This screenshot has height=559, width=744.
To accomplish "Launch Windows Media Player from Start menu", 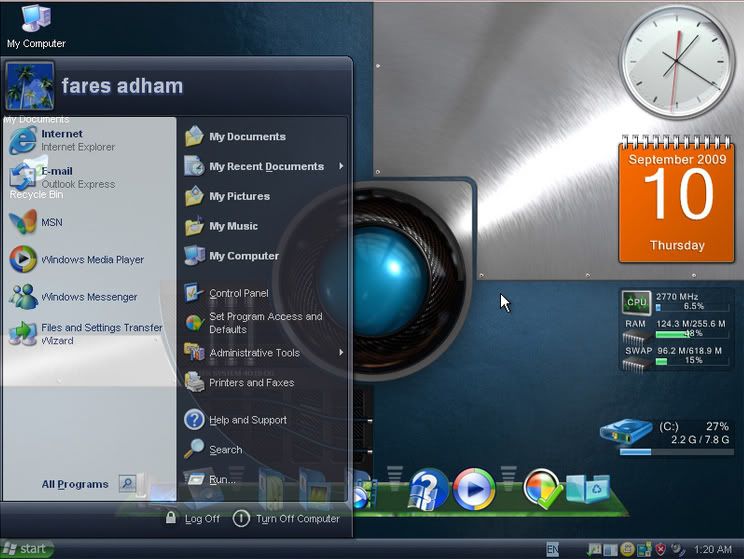I will pyautogui.click(x=89, y=259).
